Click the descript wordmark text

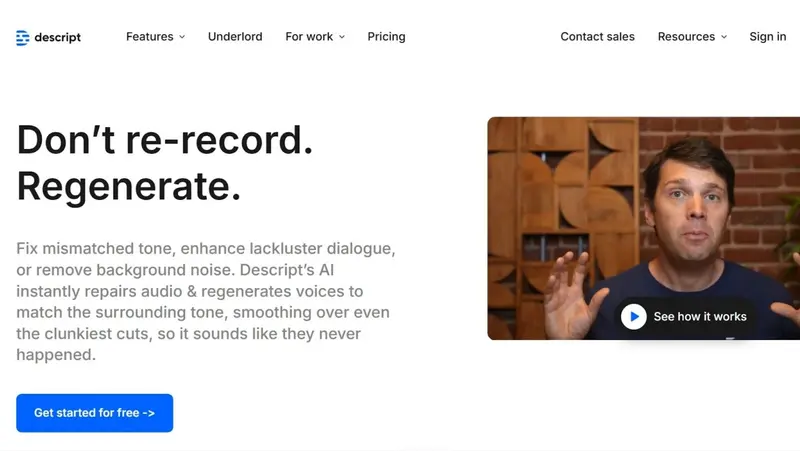pos(58,37)
